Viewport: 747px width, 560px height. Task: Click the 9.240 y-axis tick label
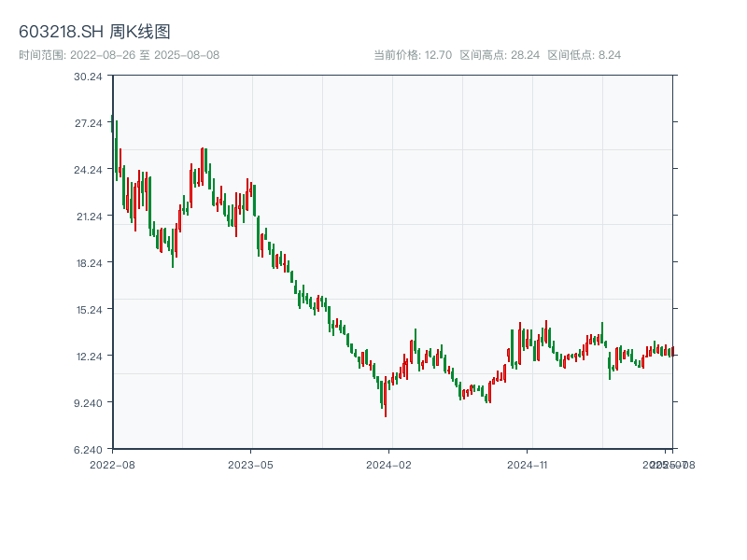88,402
